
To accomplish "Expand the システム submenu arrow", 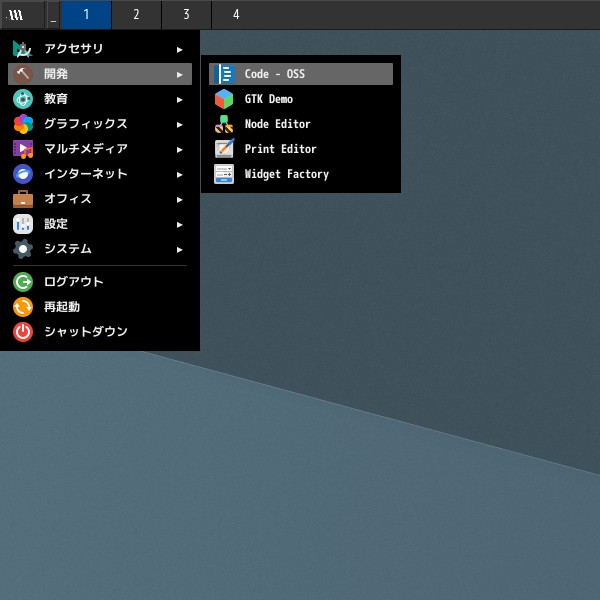I will point(180,249).
